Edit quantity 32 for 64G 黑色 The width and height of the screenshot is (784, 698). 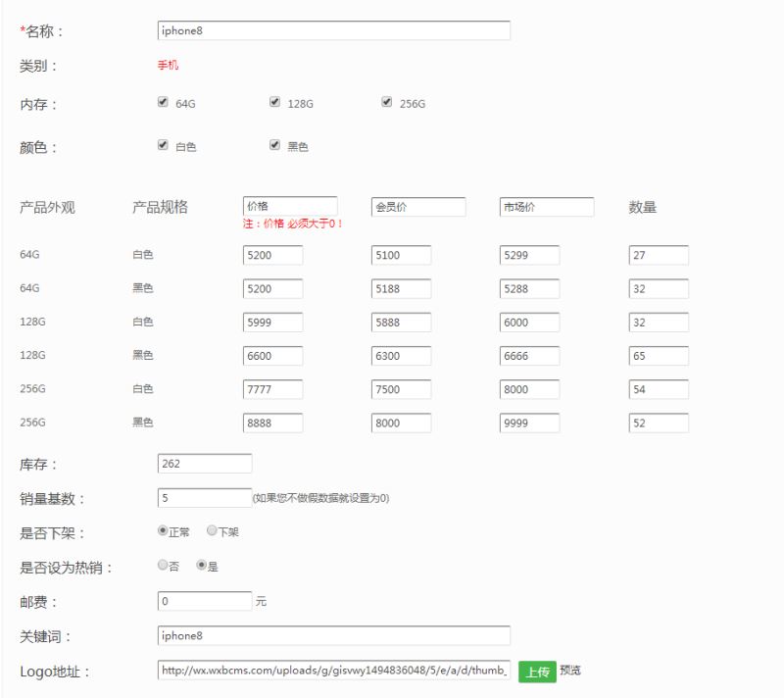coord(659,288)
